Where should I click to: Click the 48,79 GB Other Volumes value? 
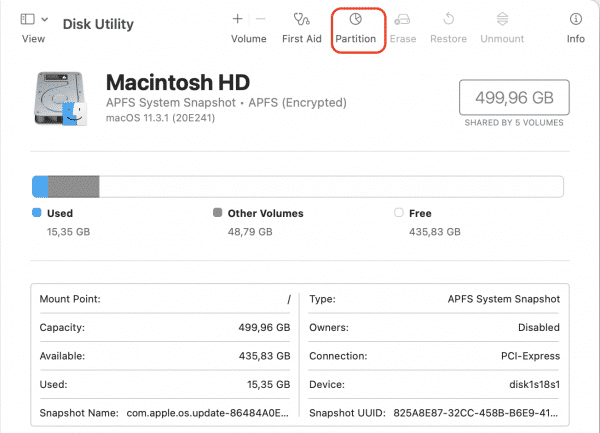tap(250, 232)
